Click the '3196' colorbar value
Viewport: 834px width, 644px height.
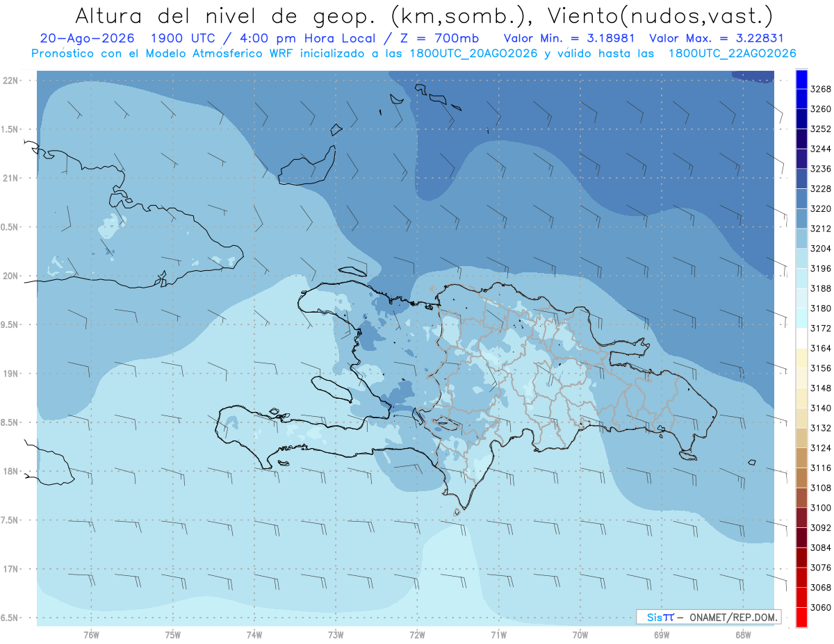click(821, 269)
